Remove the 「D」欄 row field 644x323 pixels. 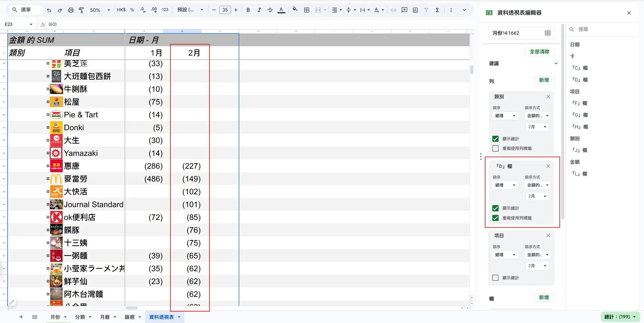click(548, 166)
